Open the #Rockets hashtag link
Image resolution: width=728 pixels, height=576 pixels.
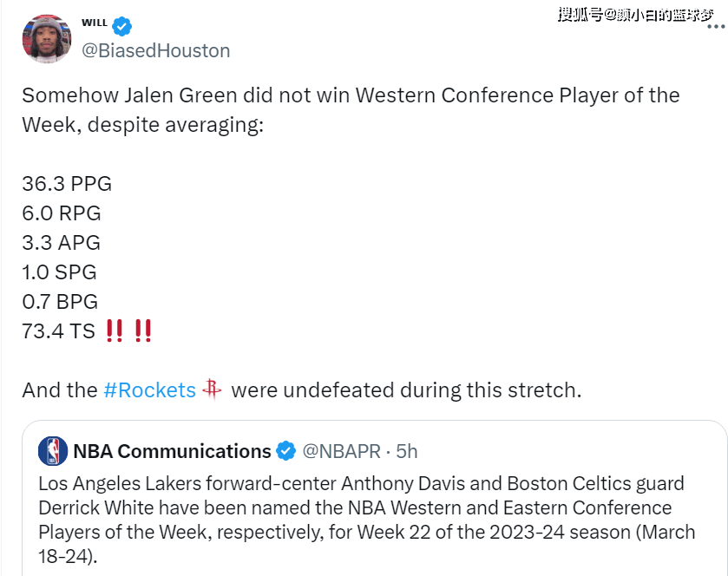(149, 390)
